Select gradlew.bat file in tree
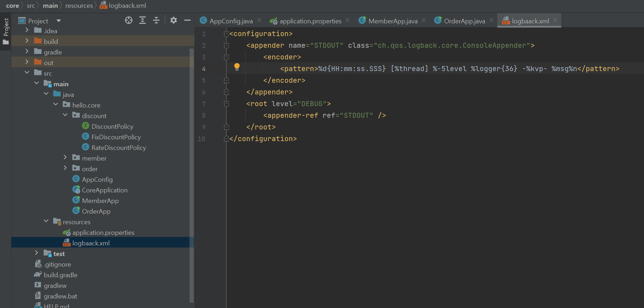This screenshot has width=644, height=308. [60, 296]
